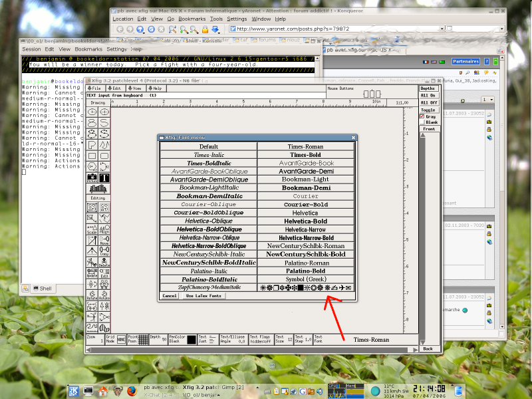Select the Text tool in Xfig palette
The width and height of the screenshot is (532, 399).
click(x=104, y=178)
